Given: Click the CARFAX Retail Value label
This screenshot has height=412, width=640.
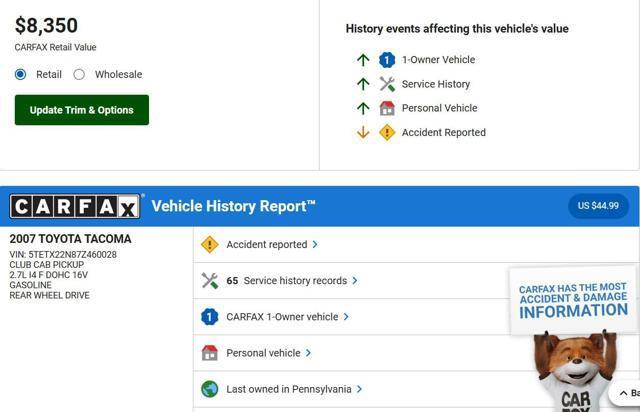Looking at the screenshot, I should point(56,47).
